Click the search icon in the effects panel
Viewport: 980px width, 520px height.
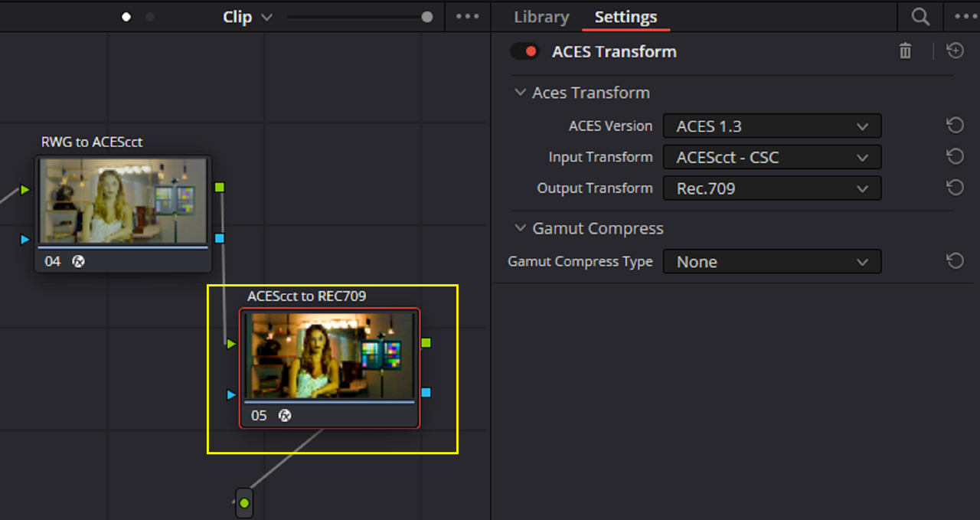920,17
